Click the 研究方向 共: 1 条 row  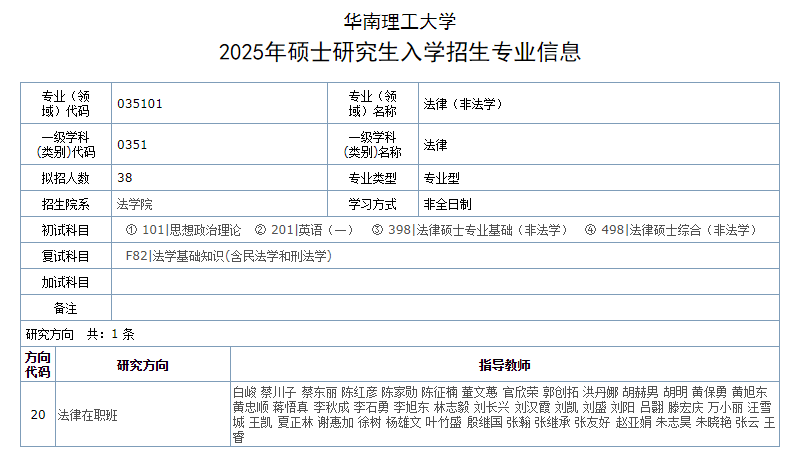(x=400, y=334)
